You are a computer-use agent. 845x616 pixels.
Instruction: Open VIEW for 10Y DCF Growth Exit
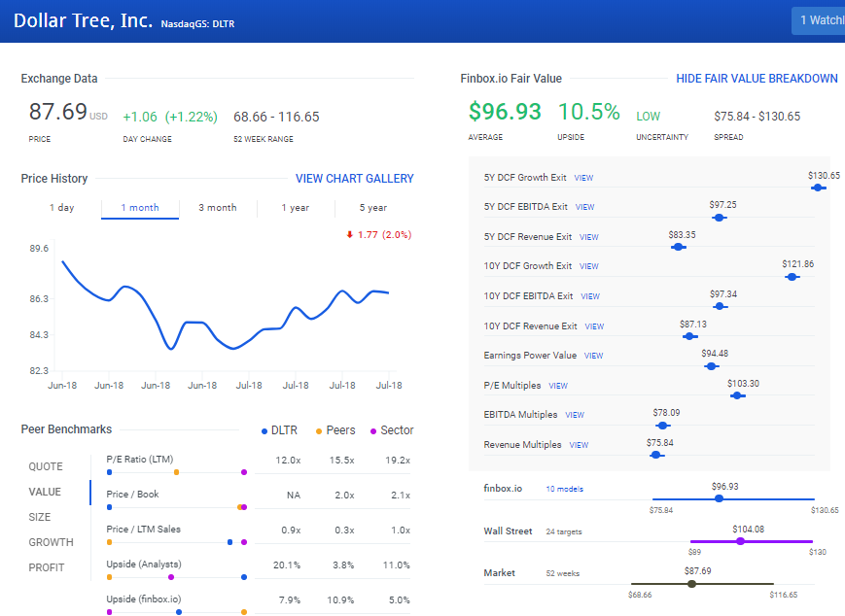coord(589,266)
